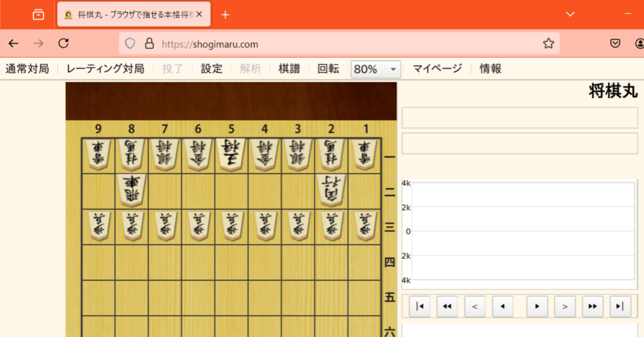Step forward one move with the ▶ control
644x337 pixels.
coord(537,306)
